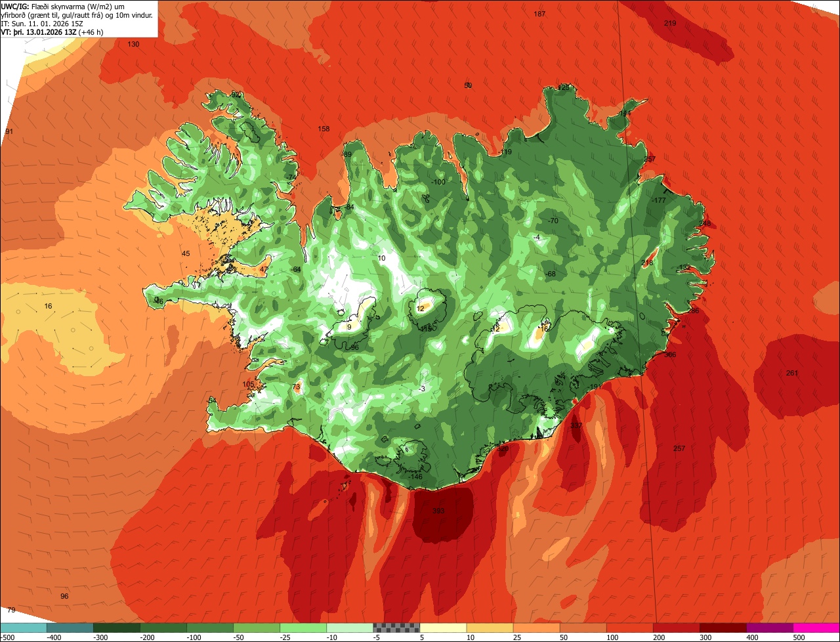Pick the yellow-orange 10 to 25 legend swatch
The height and width of the screenshot is (642, 840).
click(x=489, y=628)
